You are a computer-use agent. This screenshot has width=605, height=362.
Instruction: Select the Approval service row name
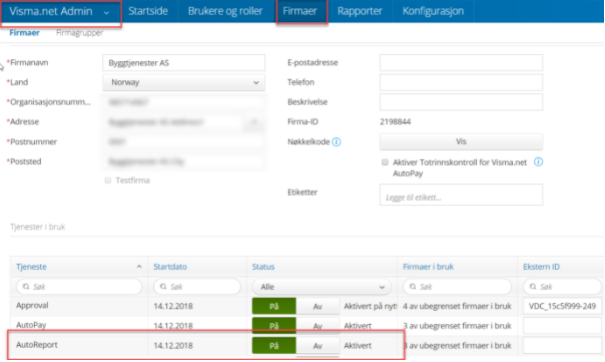coord(32,306)
